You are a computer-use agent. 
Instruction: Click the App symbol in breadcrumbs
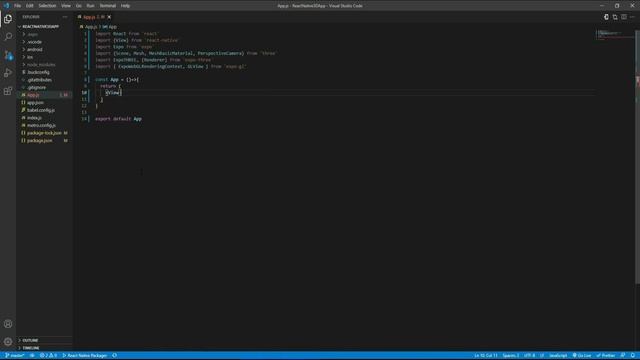tap(113, 27)
